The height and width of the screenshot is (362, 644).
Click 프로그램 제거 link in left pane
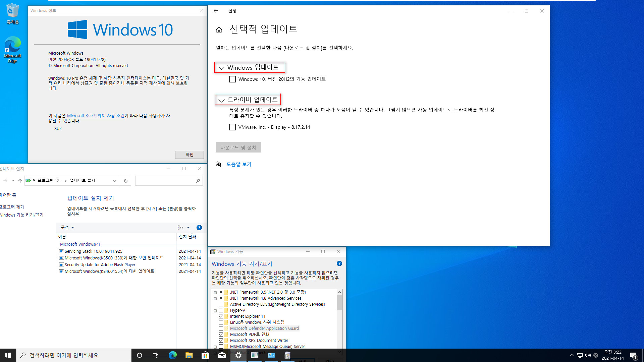click(12, 207)
